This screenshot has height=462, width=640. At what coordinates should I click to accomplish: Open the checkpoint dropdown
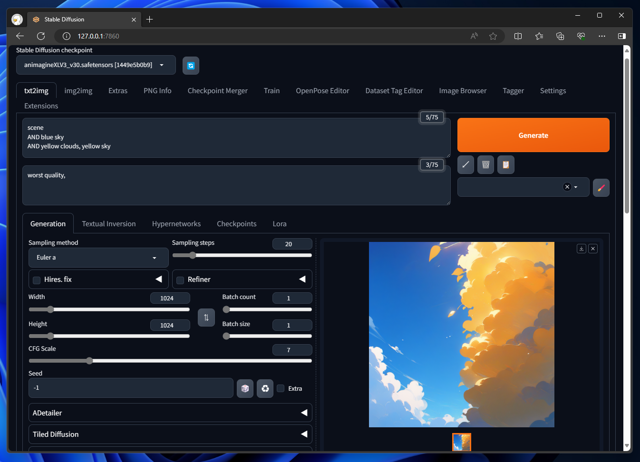(x=96, y=65)
